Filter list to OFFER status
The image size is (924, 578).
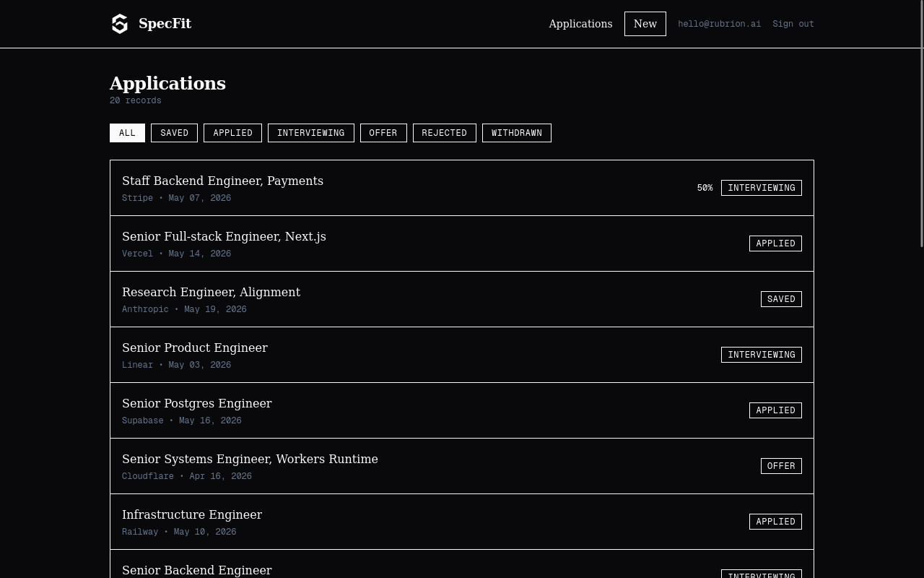[x=383, y=133]
